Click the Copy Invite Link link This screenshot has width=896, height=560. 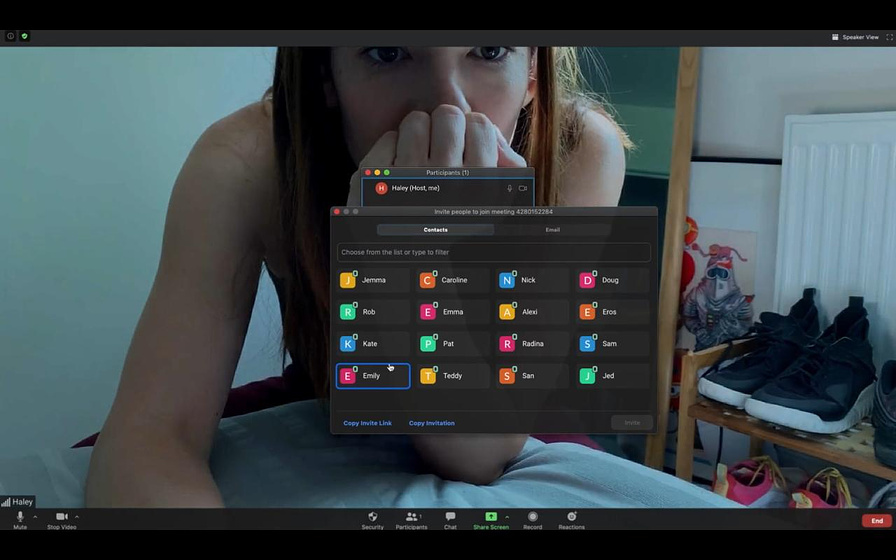[367, 423]
